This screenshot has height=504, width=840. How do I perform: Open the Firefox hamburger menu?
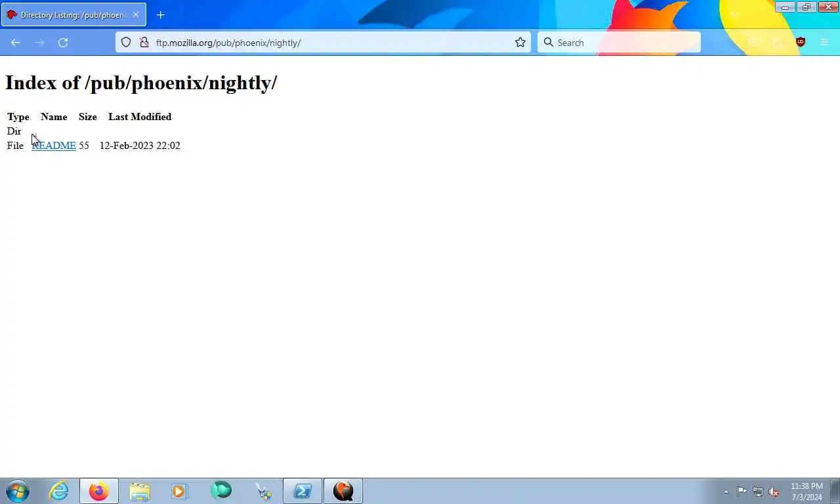824,43
